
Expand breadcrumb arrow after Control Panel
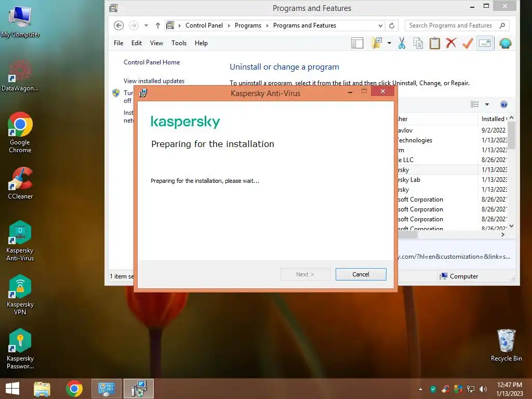click(229, 25)
